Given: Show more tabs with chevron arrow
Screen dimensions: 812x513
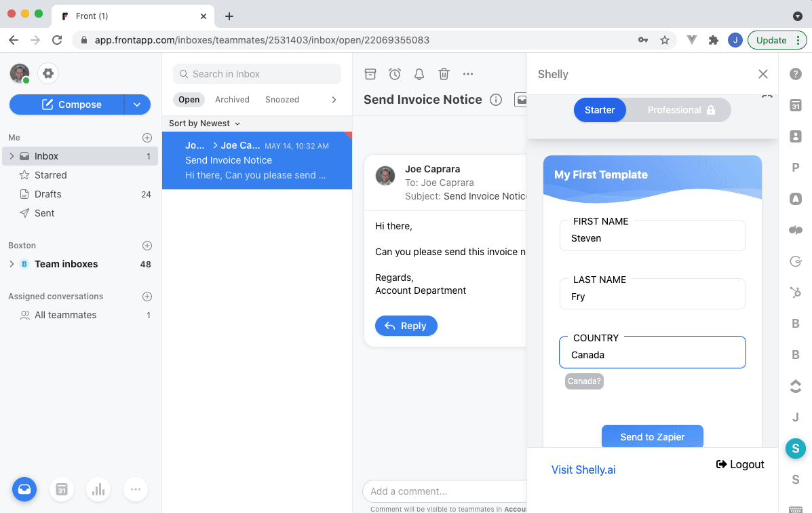Looking at the screenshot, I should tap(334, 100).
